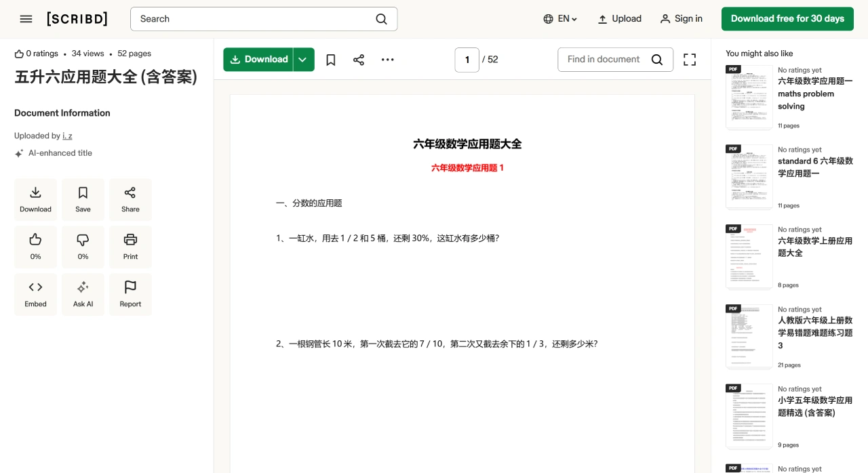Download the document from the green toolbar button
868x473 pixels.
point(258,60)
